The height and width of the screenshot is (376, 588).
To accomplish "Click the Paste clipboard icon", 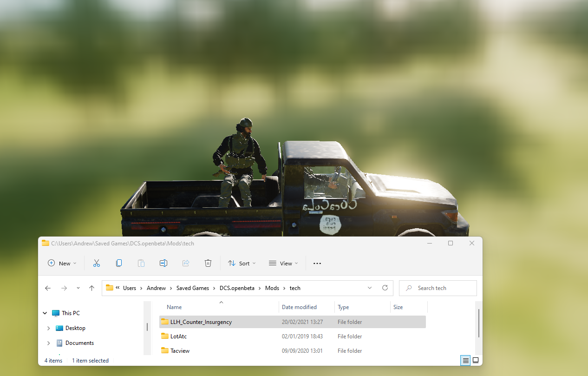I will pyautogui.click(x=141, y=263).
